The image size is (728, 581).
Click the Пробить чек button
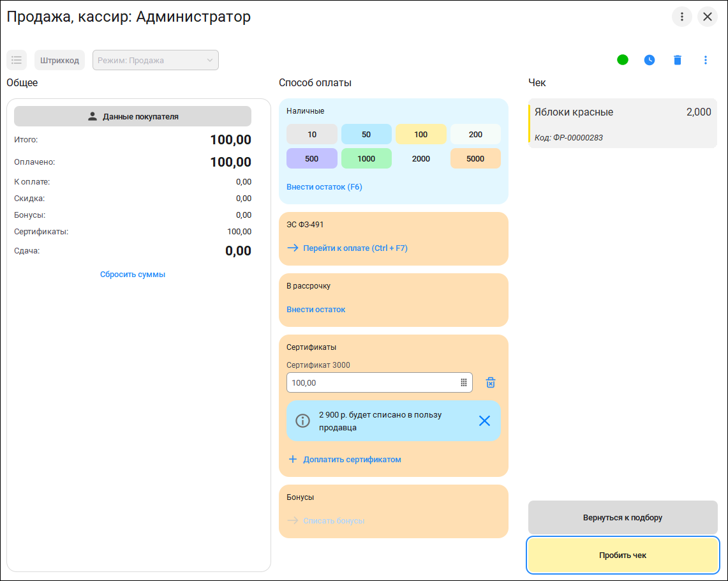click(x=623, y=555)
